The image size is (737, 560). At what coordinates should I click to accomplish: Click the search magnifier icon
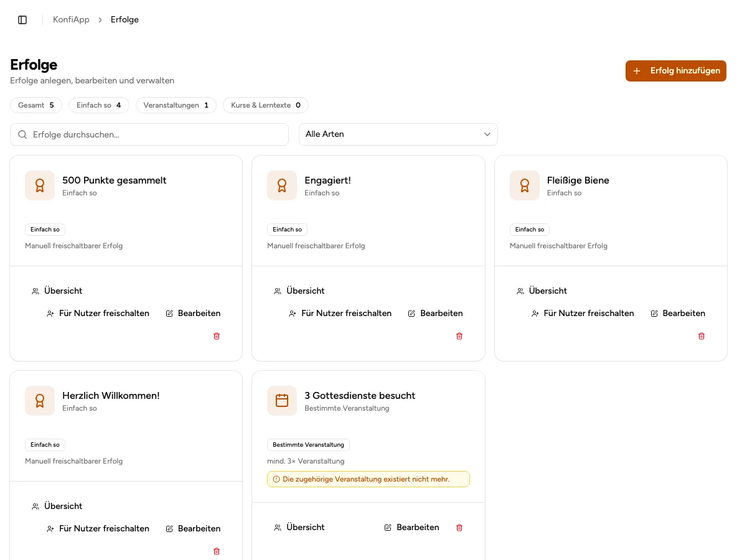point(22,135)
